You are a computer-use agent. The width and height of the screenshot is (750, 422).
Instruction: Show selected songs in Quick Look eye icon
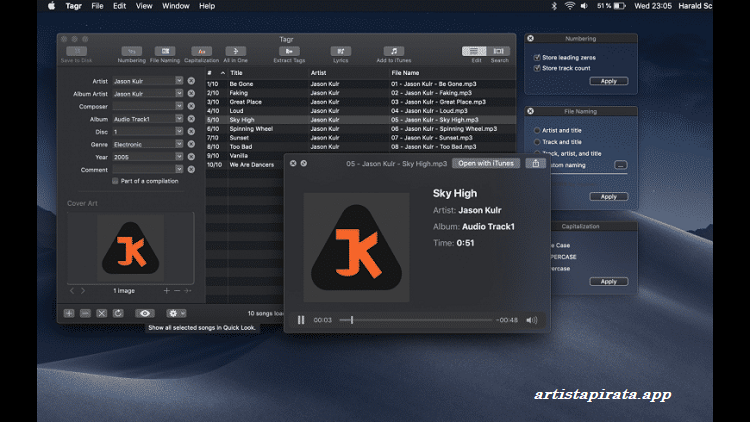pyautogui.click(x=145, y=313)
